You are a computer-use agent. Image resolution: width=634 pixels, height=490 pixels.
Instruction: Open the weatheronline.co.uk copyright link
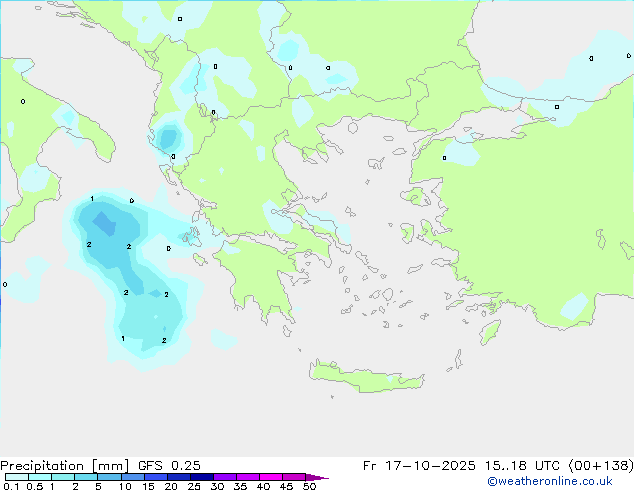[549, 481]
